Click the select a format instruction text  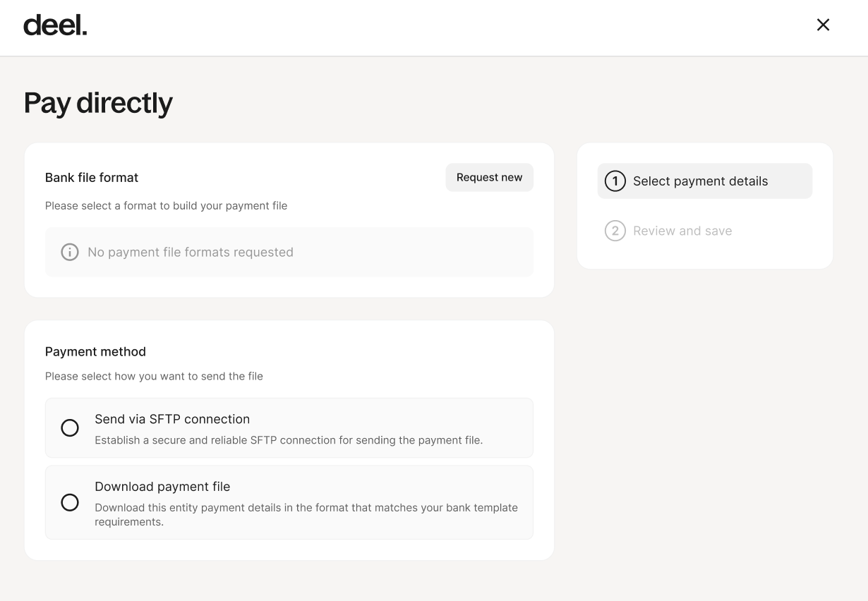click(x=166, y=206)
